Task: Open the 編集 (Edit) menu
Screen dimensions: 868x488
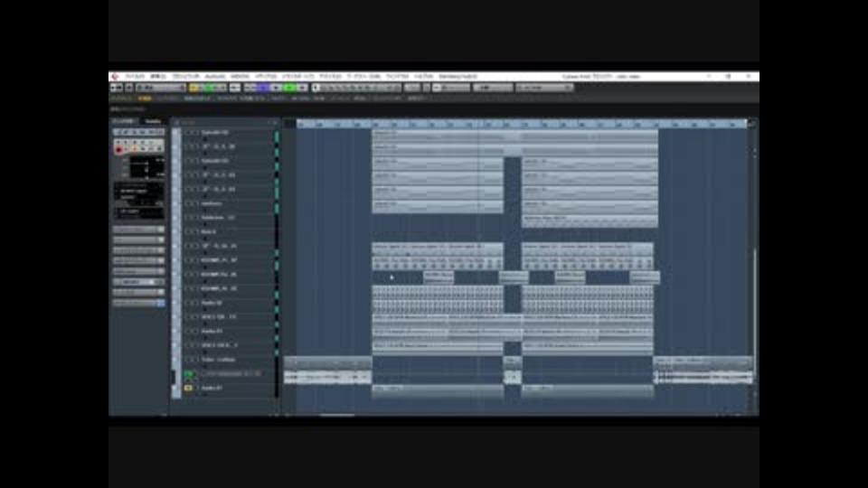Action: [x=157, y=76]
